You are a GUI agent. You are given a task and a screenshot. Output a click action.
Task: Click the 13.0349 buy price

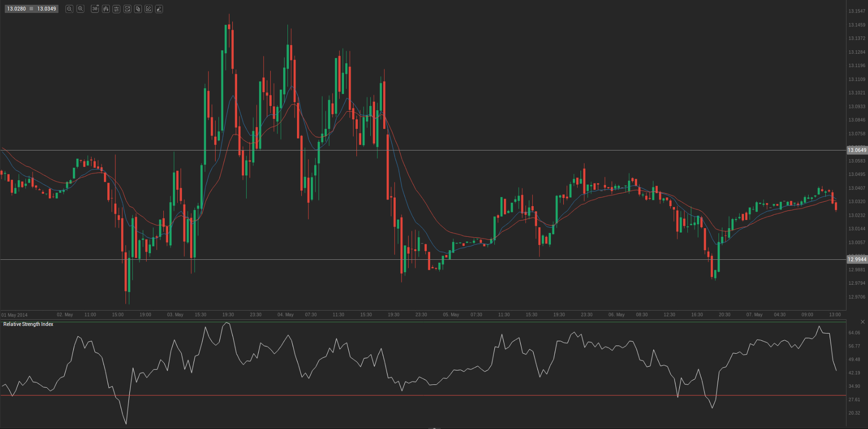point(46,9)
